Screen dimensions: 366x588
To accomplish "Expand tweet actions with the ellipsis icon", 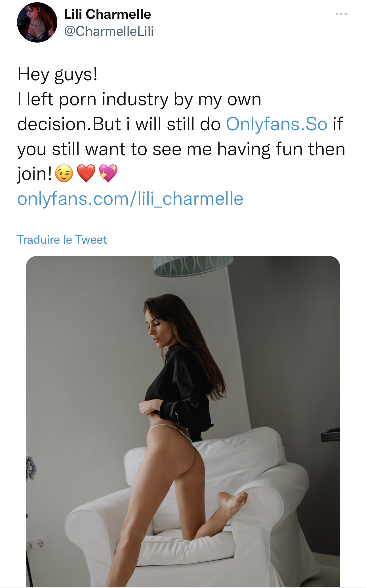I will point(341,14).
